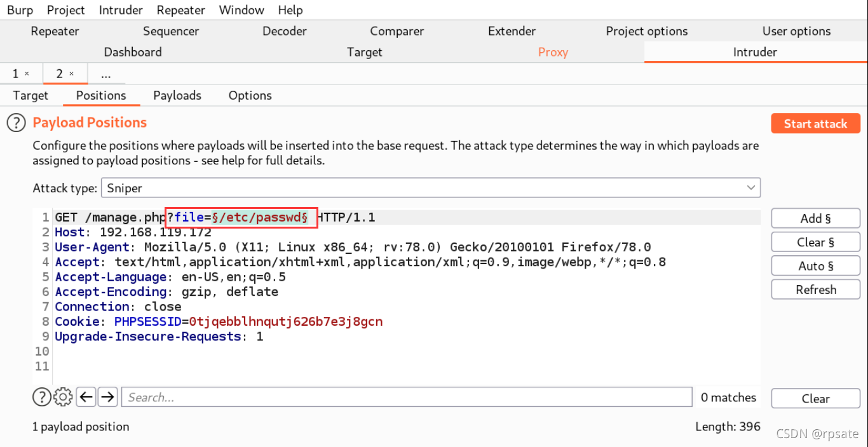868x447 pixels.
Task: Open the Repeater menu
Action: click(181, 10)
